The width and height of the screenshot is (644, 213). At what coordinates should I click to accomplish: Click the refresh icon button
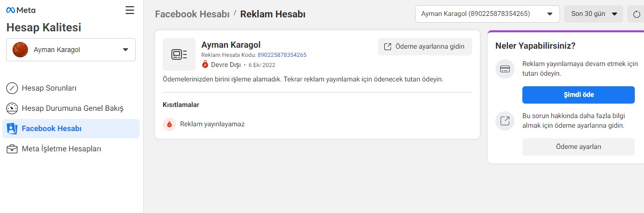[x=636, y=14]
